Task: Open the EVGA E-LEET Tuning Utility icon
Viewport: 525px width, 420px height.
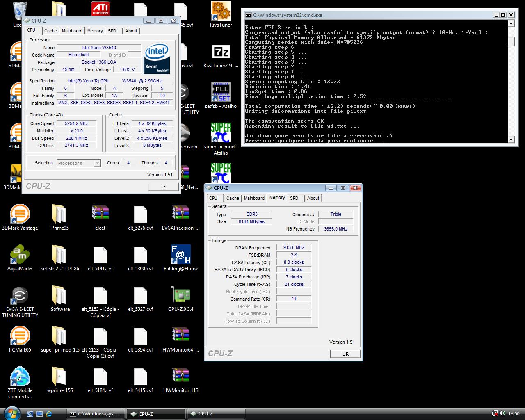Action: pyautogui.click(x=20, y=302)
